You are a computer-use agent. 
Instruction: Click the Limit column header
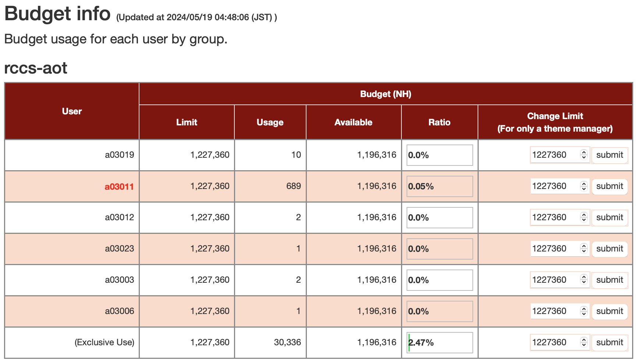(x=187, y=122)
